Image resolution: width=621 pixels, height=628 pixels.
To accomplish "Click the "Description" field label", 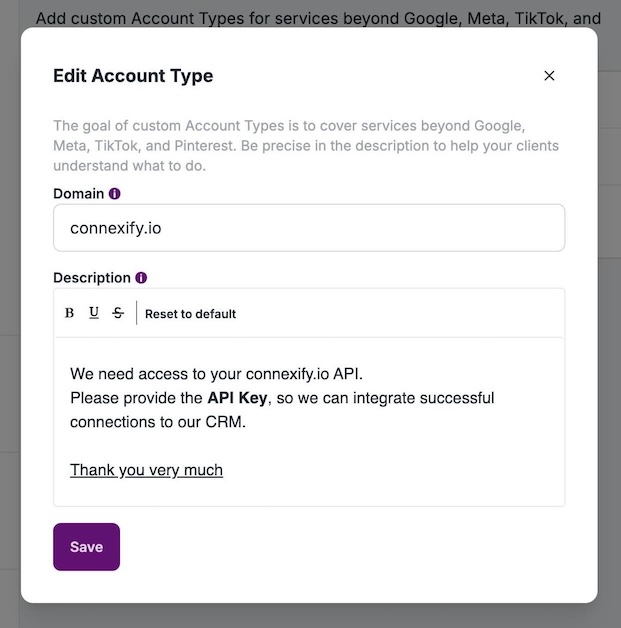I will (x=91, y=278).
